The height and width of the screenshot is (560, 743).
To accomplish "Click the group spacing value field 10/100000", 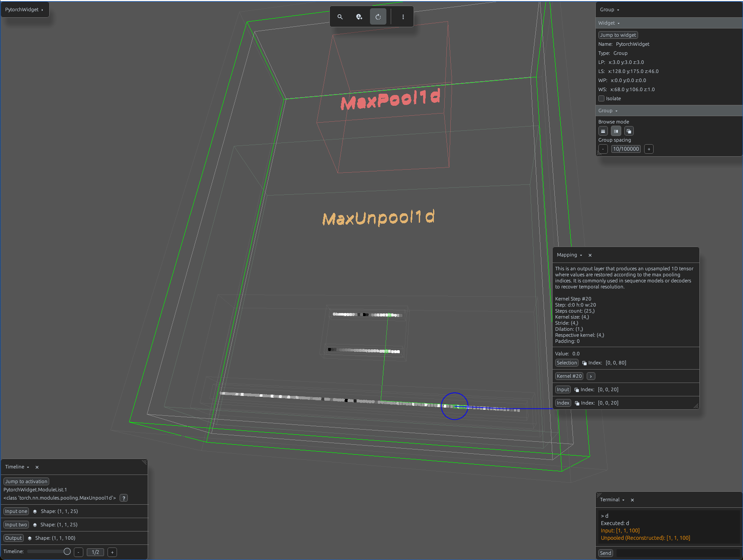I will point(626,149).
